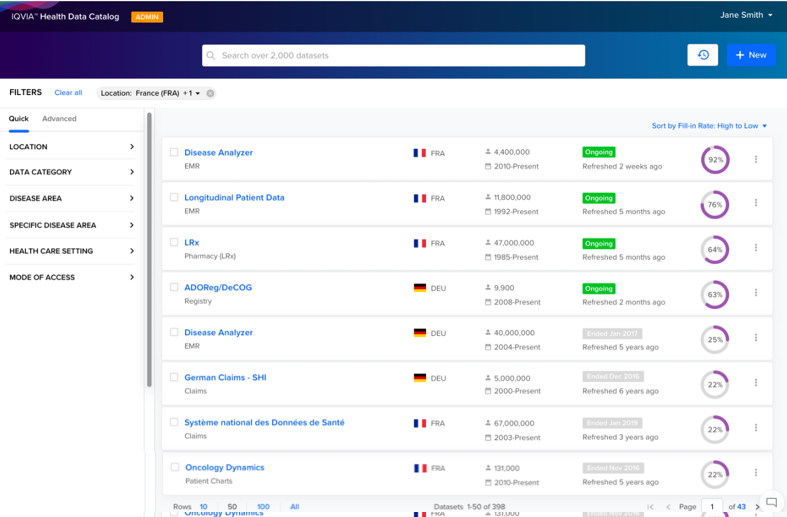Open kebab menu for Longitudinal Patient Data row
This screenshot has width=787, height=517.
pyautogui.click(x=755, y=202)
